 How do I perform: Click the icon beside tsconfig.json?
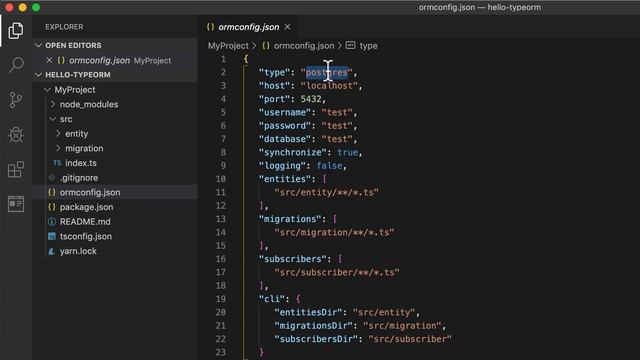(x=52, y=236)
